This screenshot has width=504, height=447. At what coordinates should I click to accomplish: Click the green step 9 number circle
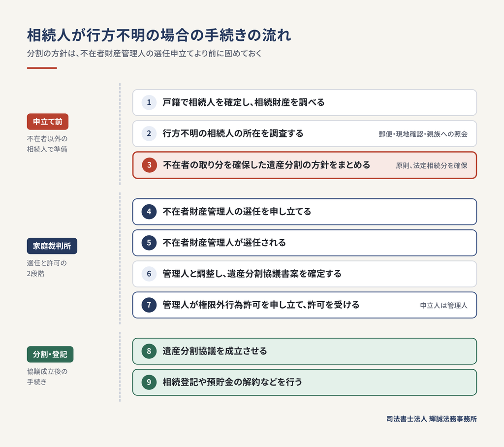[x=149, y=382]
